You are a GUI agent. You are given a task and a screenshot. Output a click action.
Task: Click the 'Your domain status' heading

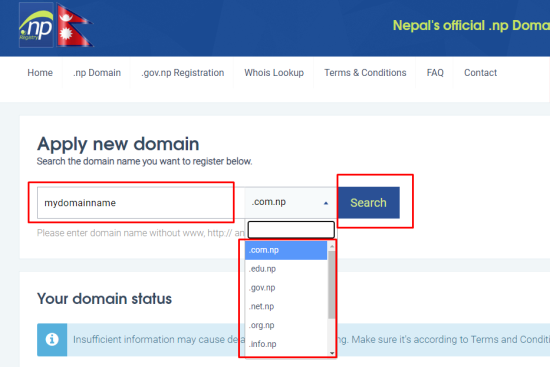(105, 299)
